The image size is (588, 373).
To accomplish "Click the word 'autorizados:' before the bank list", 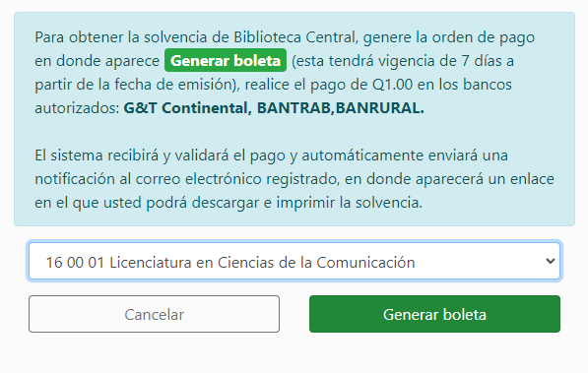I will 77,108.
